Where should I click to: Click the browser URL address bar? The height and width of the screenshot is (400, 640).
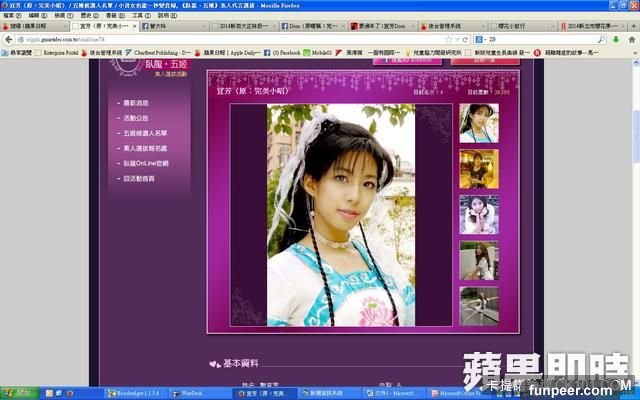coord(200,39)
